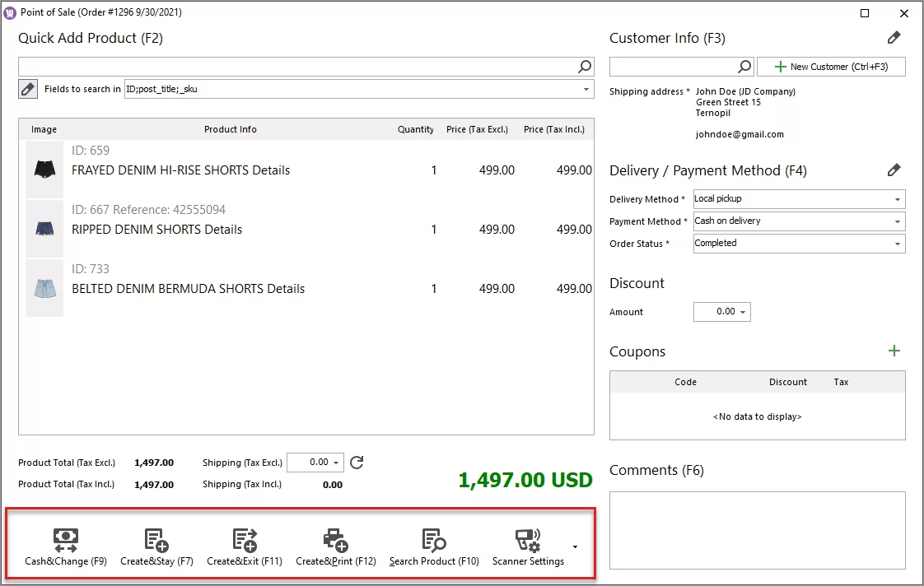Open the Scanner Settings icon
924x586 pixels.
528,539
